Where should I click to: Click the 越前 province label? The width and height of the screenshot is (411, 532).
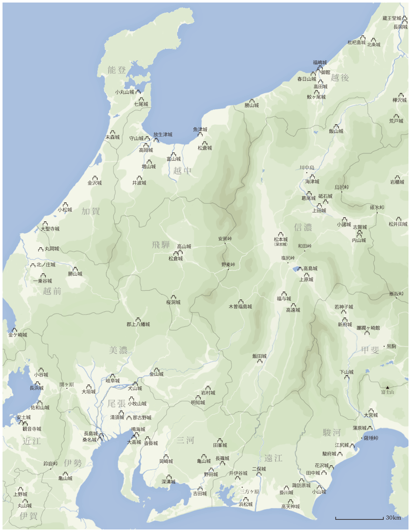coord(52,291)
